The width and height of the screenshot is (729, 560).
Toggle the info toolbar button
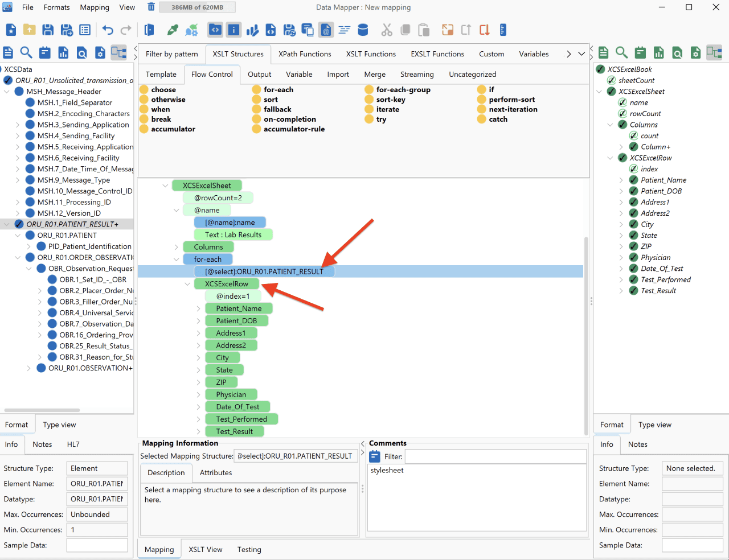(234, 30)
